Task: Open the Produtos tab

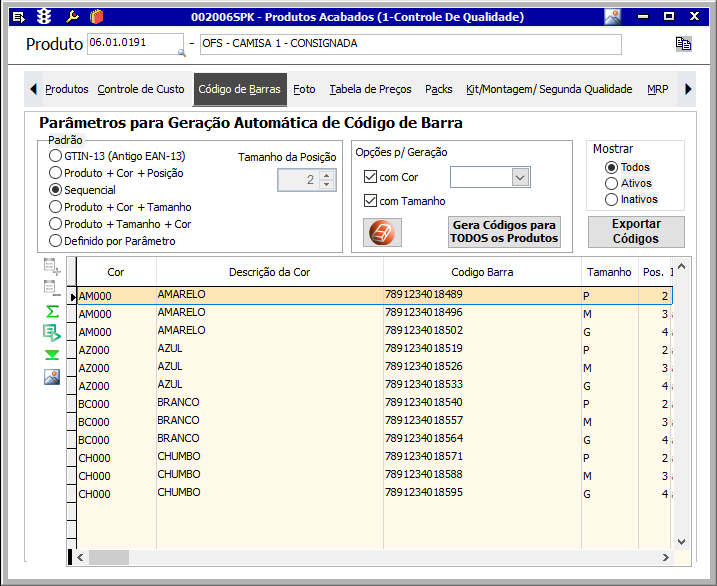Action: (x=67, y=89)
